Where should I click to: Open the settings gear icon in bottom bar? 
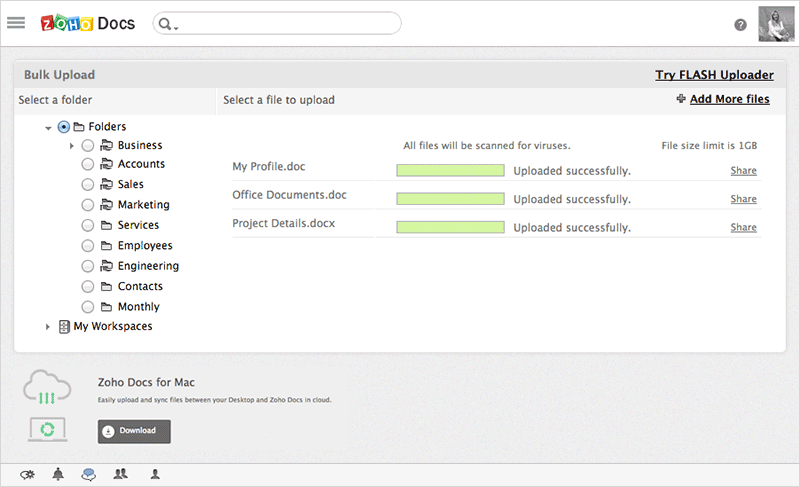pos(28,475)
